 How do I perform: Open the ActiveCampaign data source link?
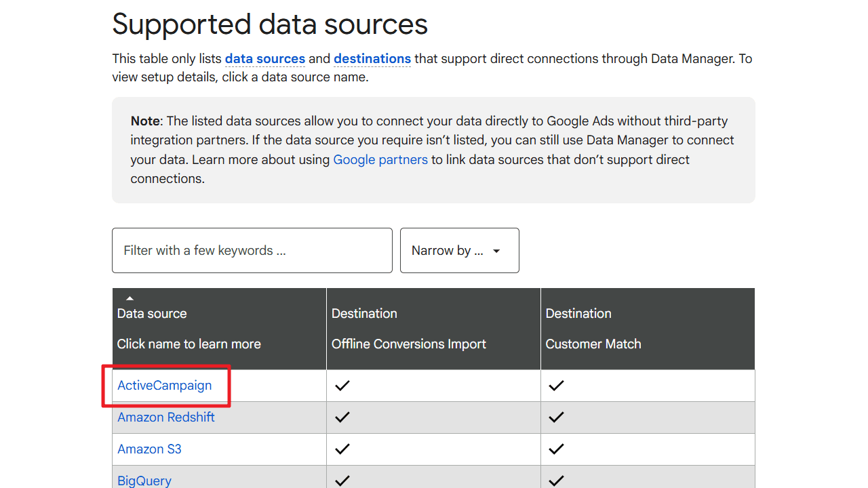165,386
